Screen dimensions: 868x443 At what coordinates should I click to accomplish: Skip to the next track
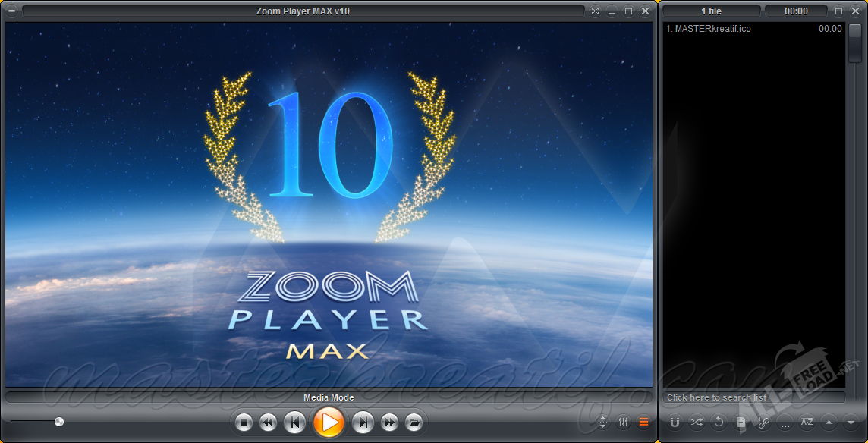[x=363, y=422]
